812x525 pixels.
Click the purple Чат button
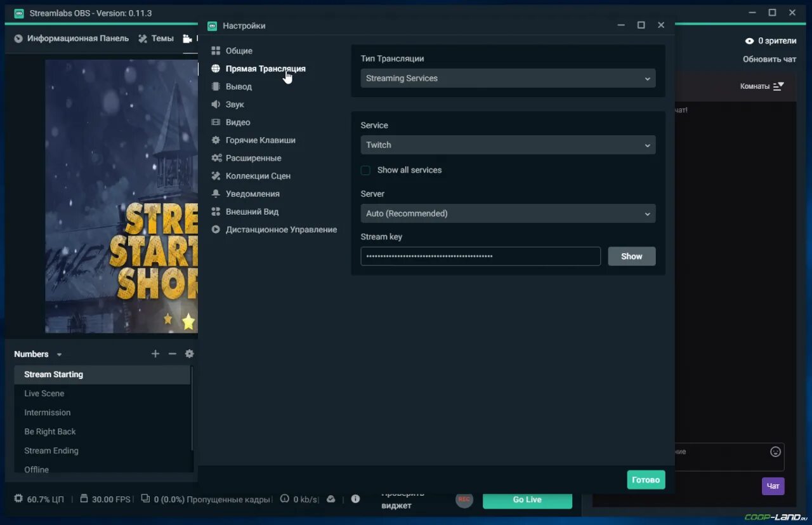pyautogui.click(x=773, y=486)
